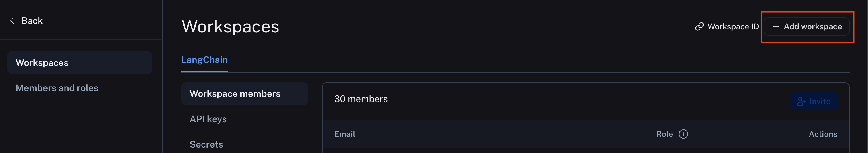Viewport: 868px width, 153px height.
Task: Go to the Secrets section
Action: click(x=206, y=144)
